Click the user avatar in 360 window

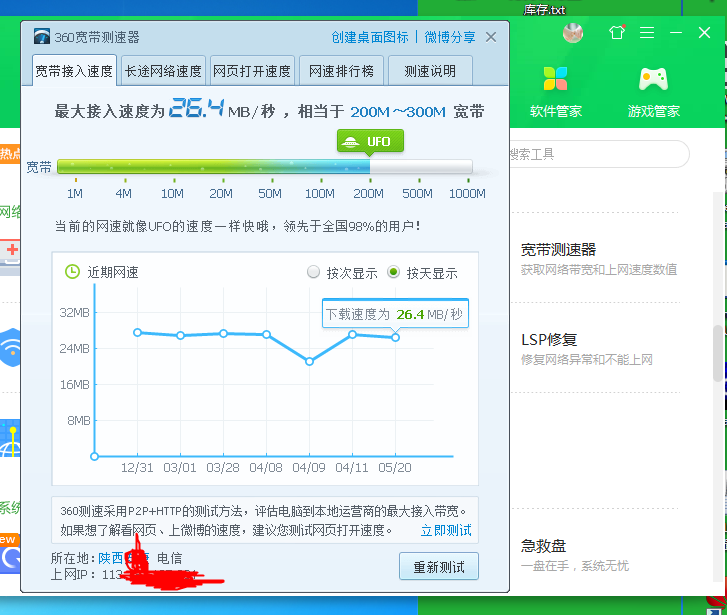pyautogui.click(x=573, y=32)
